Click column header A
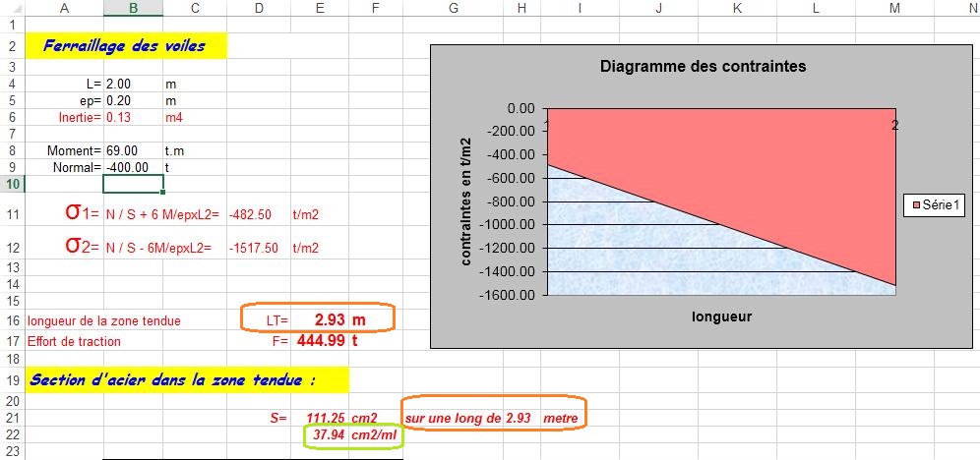 (64, 8)
